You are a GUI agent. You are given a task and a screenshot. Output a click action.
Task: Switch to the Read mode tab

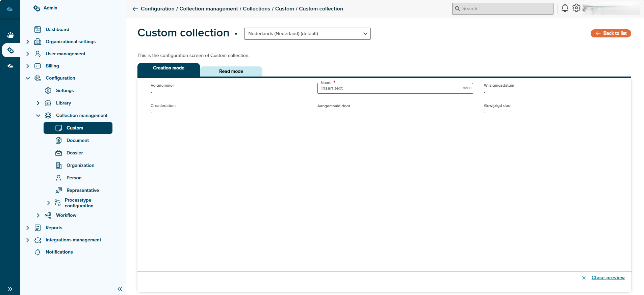(231, 71)
